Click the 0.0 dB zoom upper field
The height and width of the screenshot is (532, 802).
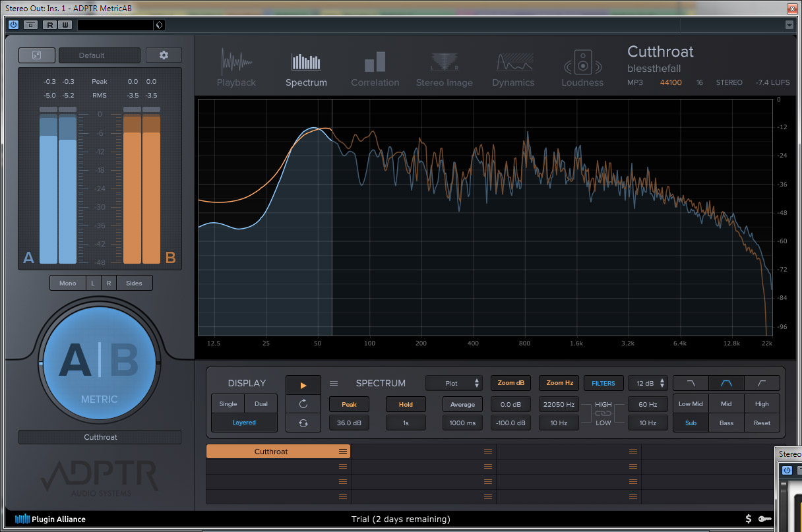coord(510,404)
